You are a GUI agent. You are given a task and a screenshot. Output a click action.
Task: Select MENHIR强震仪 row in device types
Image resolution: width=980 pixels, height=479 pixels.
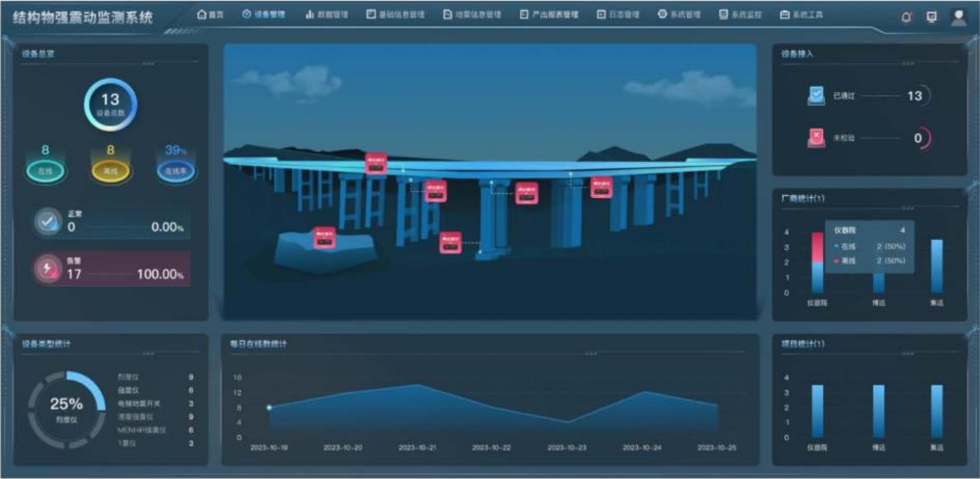click(156, 430)
